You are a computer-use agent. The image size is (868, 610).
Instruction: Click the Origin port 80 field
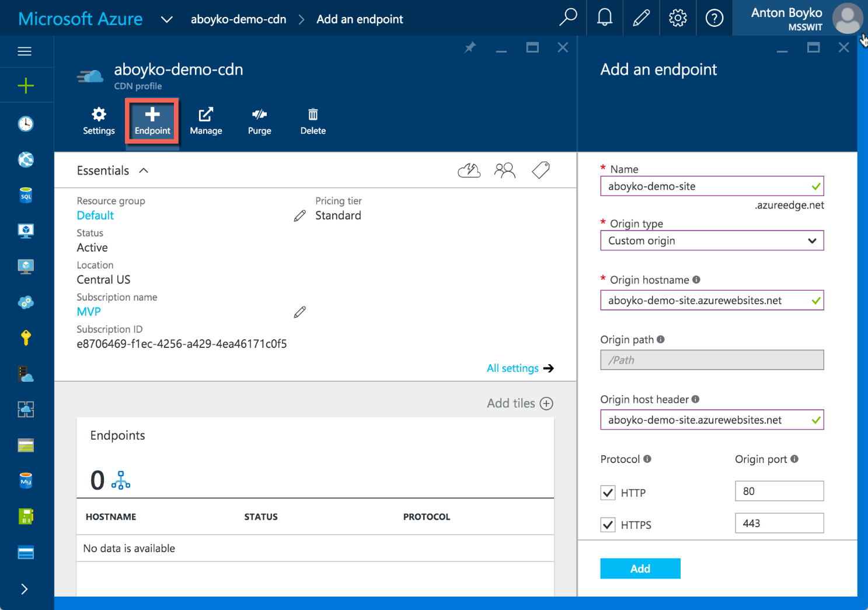pyautogui.click(x=779, y=492)
